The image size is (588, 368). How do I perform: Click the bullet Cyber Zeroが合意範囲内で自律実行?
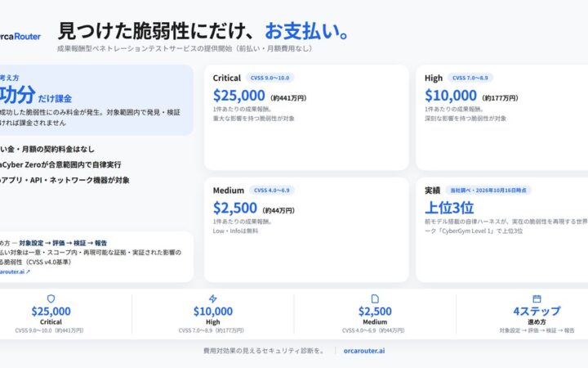click(61, 164)
